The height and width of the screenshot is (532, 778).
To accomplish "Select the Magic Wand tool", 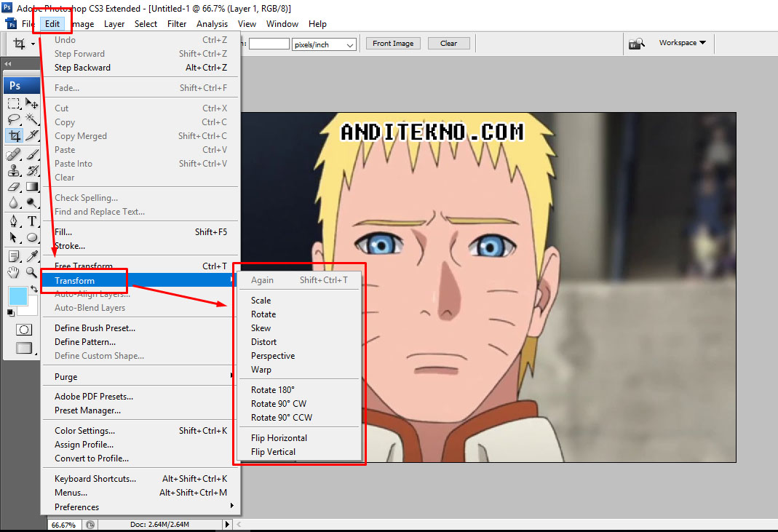I will tap(32, 119).
